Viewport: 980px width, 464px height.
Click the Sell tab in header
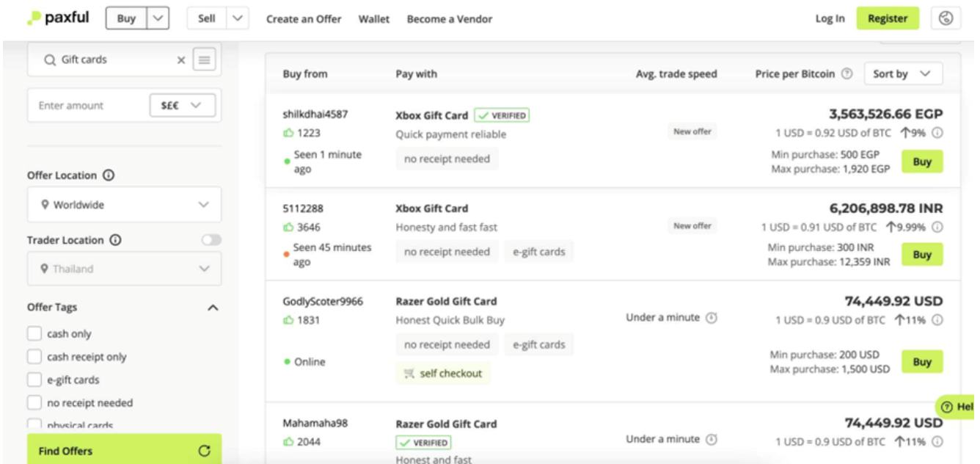(207, 19)
